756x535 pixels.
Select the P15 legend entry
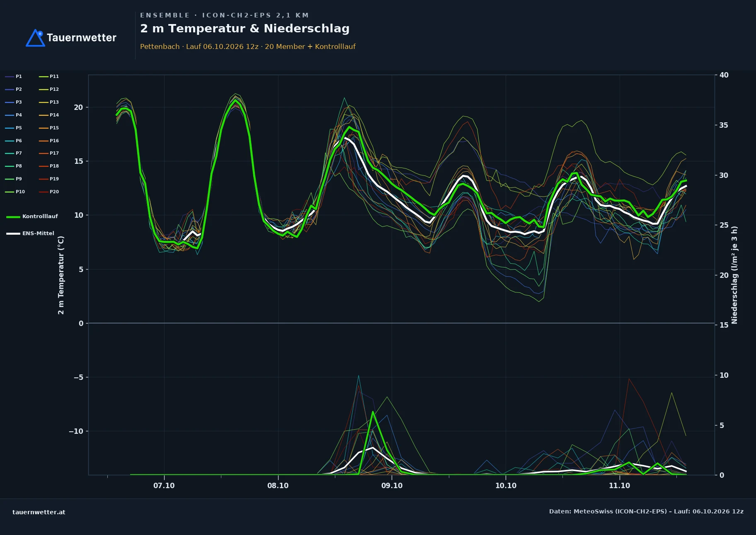point(49,128)
